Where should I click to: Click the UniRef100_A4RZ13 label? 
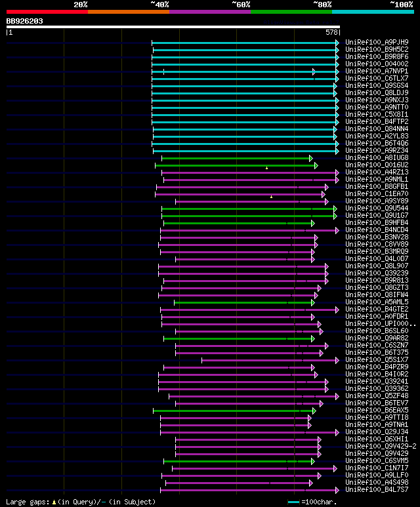377,172
